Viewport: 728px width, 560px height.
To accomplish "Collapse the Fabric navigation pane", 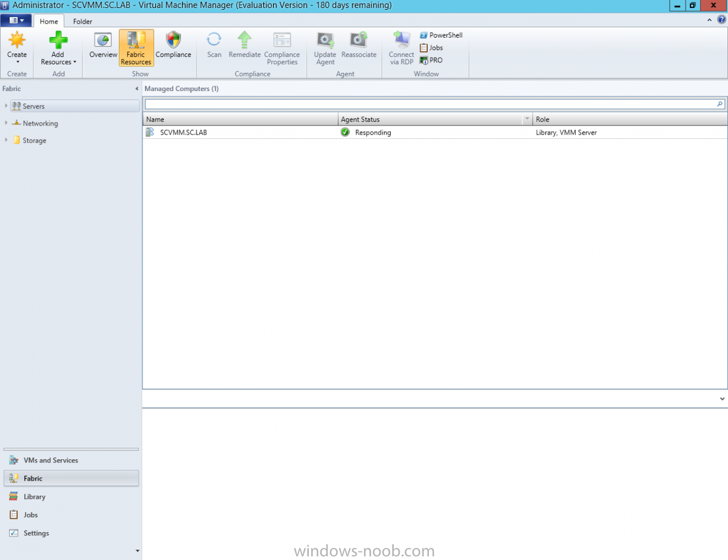I will tap(136, 89).
